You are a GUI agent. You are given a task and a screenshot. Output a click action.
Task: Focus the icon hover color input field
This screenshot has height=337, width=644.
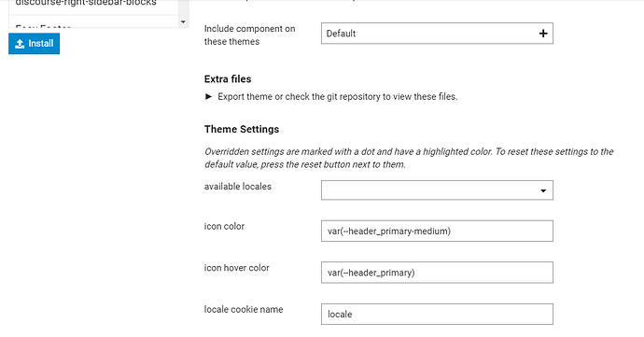point(437,273)
